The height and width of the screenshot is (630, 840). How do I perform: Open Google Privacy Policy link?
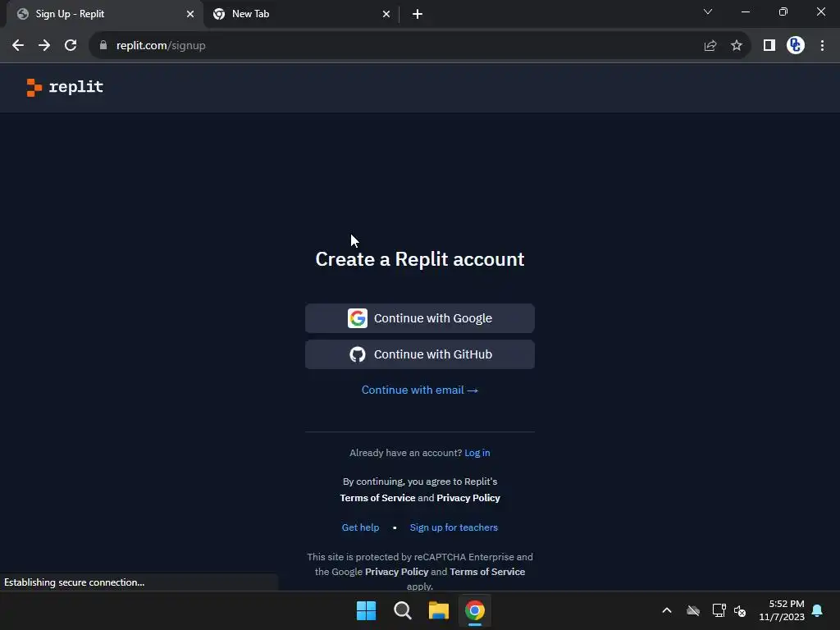[x=396, y=572]
